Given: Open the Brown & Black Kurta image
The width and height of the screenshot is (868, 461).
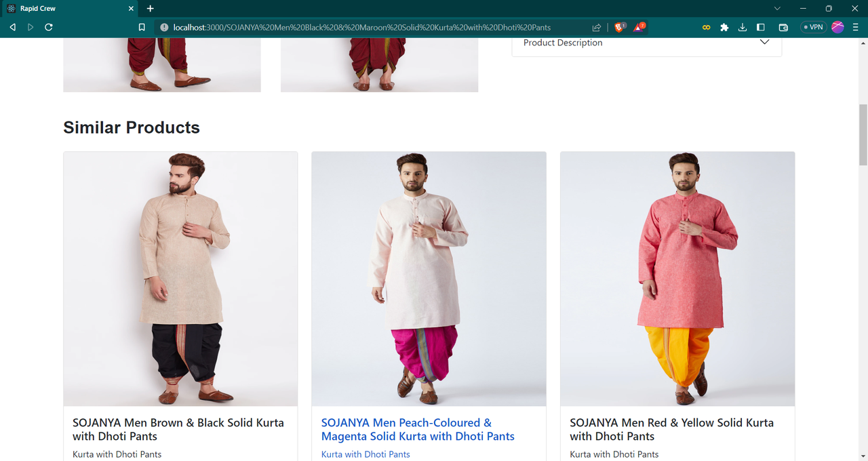Looking at the screenshot, I should click(180, 279).
